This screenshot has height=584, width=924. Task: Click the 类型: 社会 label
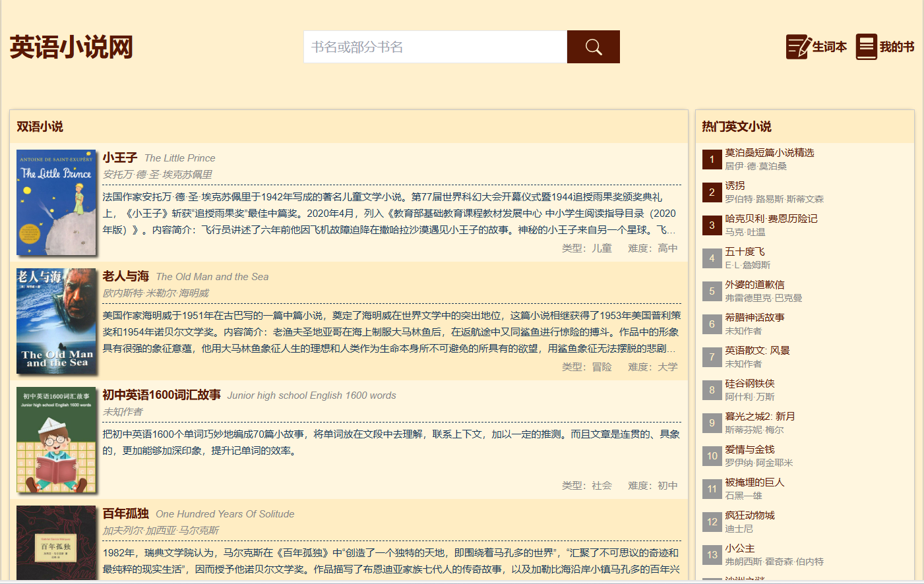point(587,485)
